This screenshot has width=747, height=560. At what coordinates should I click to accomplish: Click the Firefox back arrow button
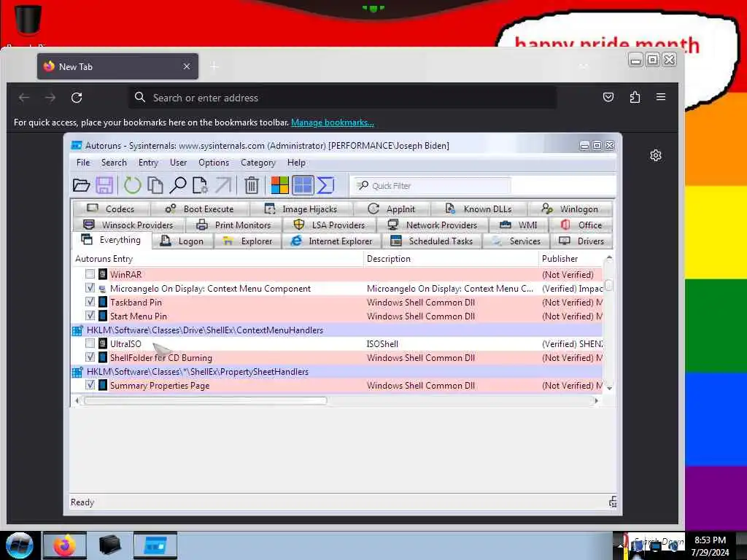pyautogui.click(x=24, y=98)
